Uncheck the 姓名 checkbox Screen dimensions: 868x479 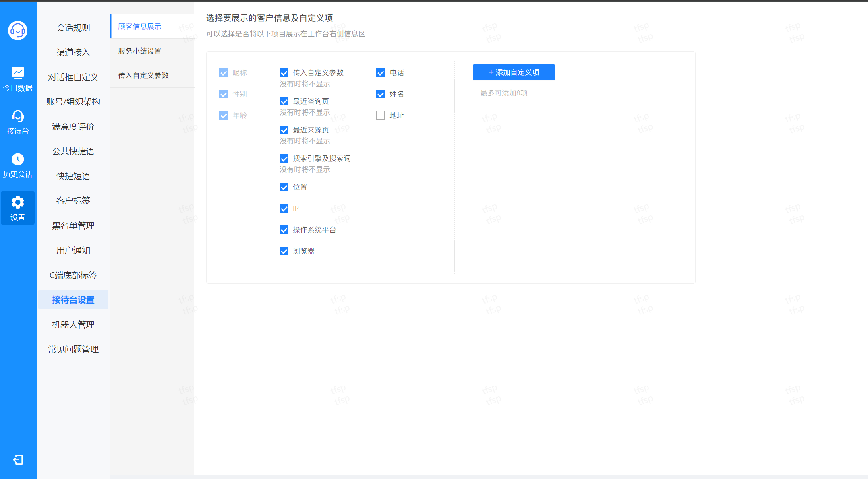381,94
